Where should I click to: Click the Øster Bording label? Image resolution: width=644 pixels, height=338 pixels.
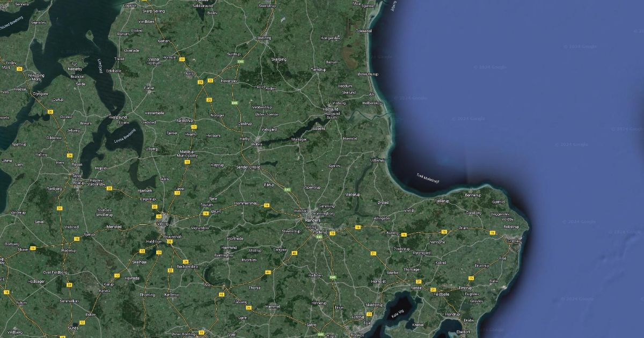point(183,334)
